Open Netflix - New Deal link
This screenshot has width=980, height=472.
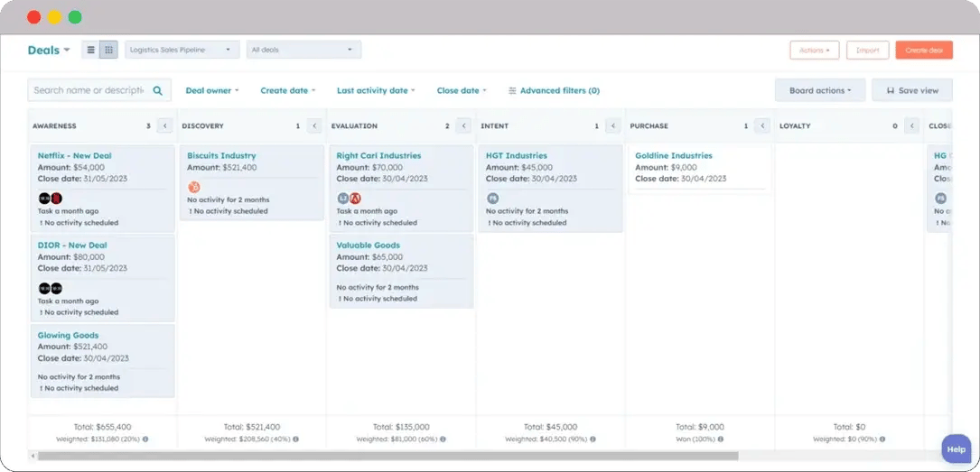point(74,155)
